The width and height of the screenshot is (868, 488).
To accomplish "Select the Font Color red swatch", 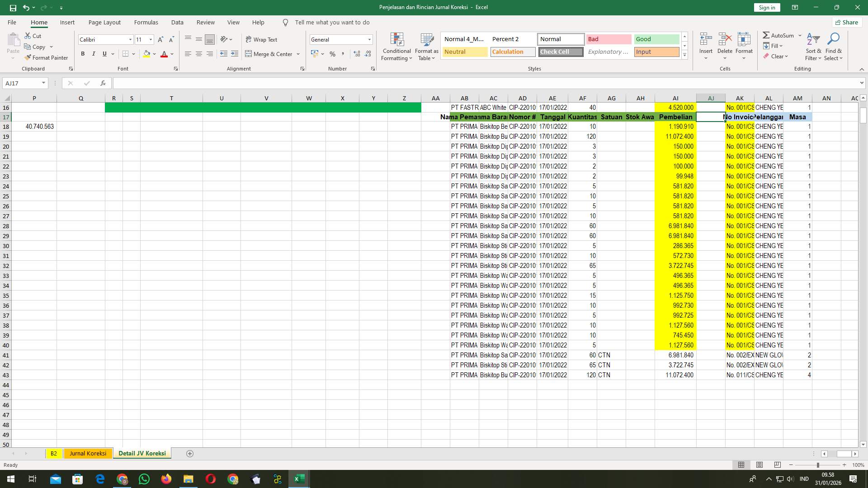I will [x=165, y=54].
